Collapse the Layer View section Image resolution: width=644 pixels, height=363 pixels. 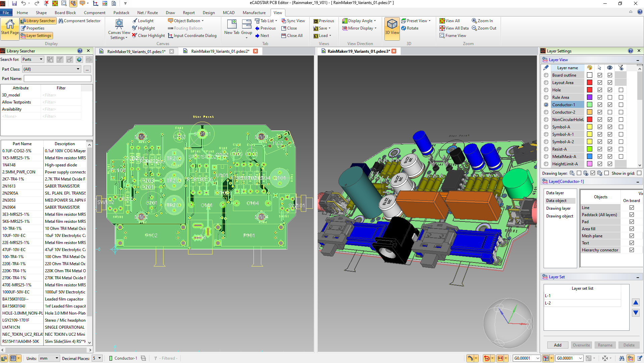[638, 60]
